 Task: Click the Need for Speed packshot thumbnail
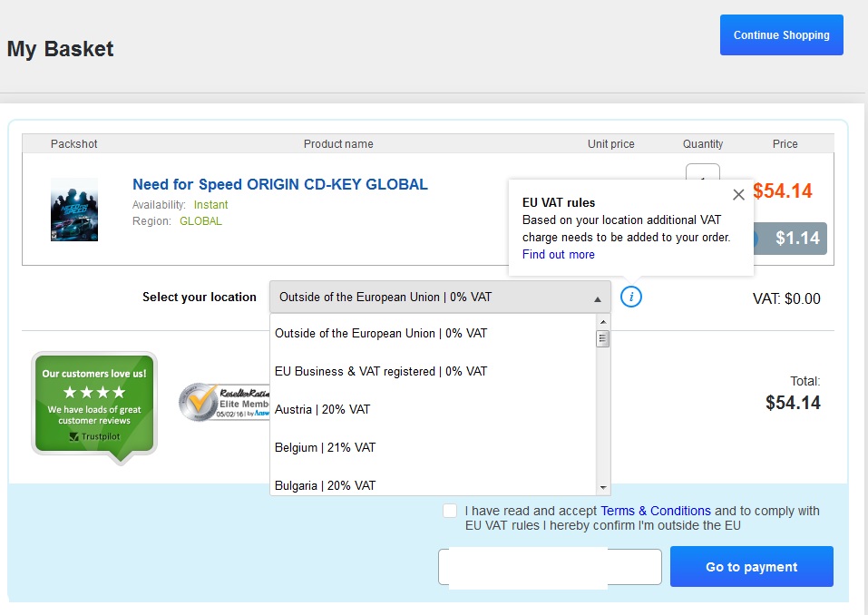point(74,210)
